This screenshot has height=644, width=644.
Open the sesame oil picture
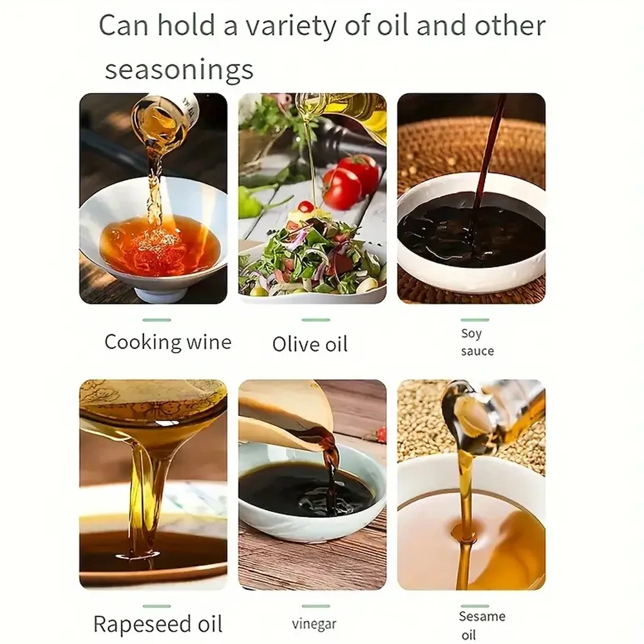click(471, 485)
